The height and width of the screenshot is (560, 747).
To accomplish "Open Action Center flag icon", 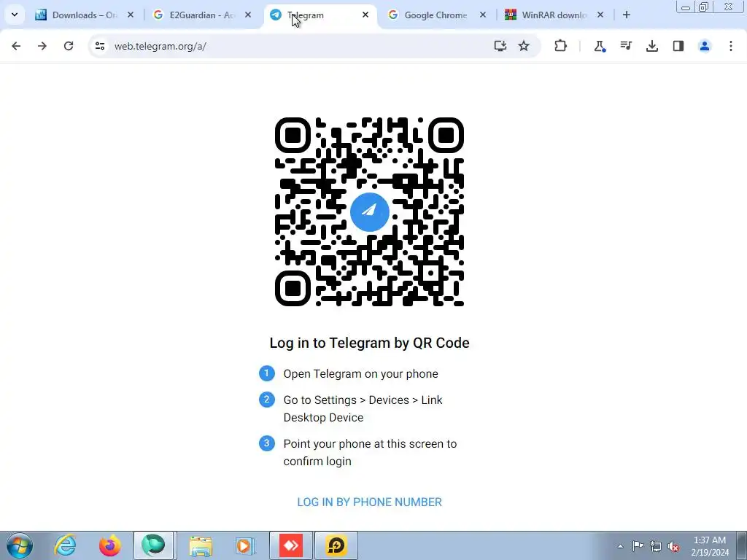I will (x=638, y=546).
